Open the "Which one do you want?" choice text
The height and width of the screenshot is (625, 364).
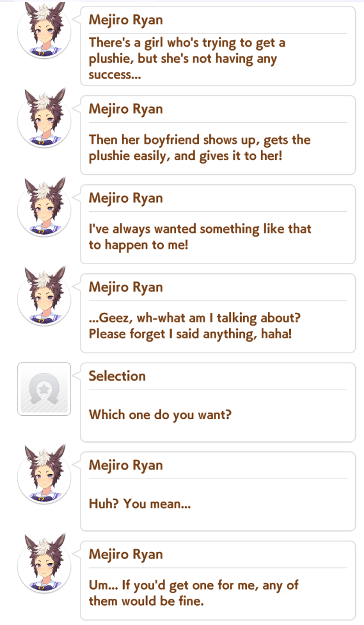tap(160, 415)
